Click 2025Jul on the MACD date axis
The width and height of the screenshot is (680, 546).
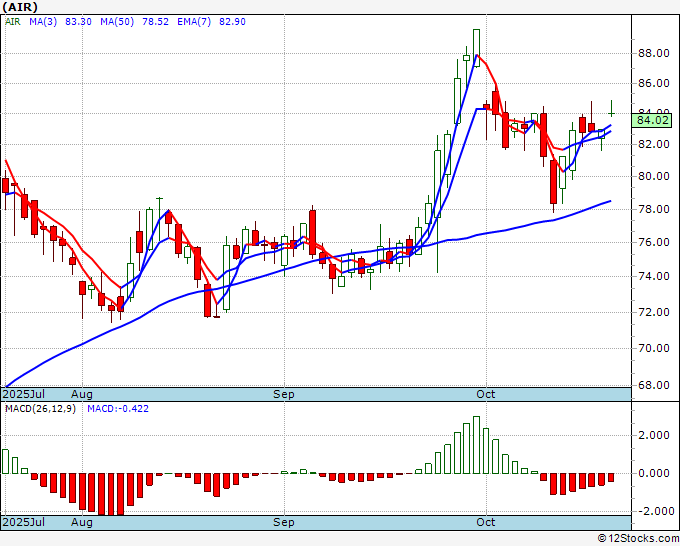pos(24,522)
